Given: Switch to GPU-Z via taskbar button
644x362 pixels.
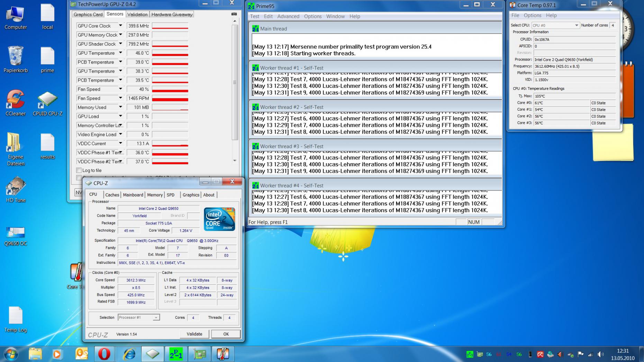Looking at the screenshot, I should click(200, 354).
